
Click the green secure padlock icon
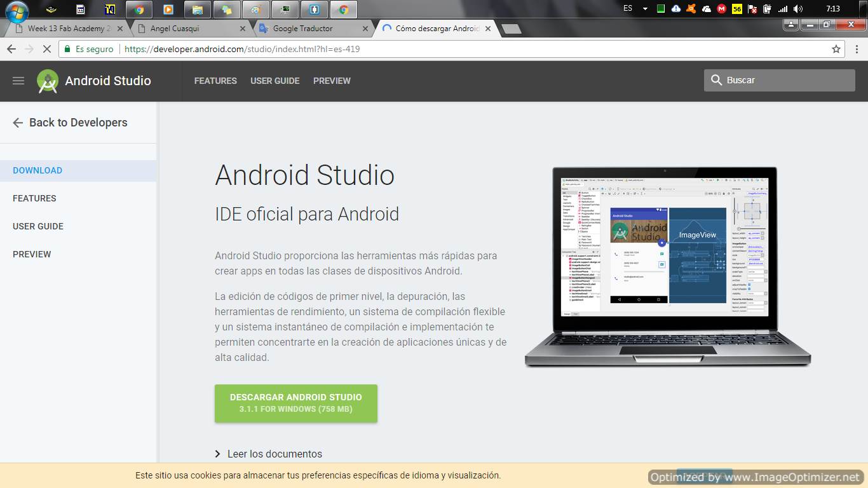[x=67, y=49]
